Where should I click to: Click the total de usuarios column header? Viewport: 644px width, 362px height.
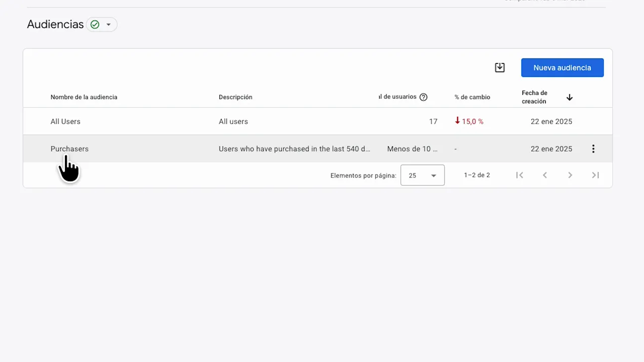coord(397,97)
